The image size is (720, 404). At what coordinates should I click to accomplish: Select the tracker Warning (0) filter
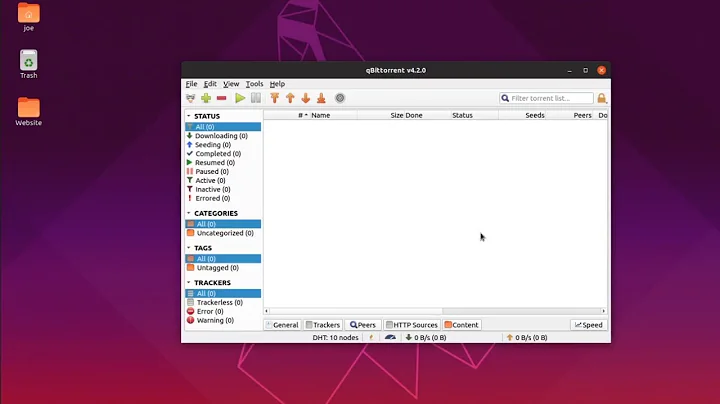click(x=223, y=320)
